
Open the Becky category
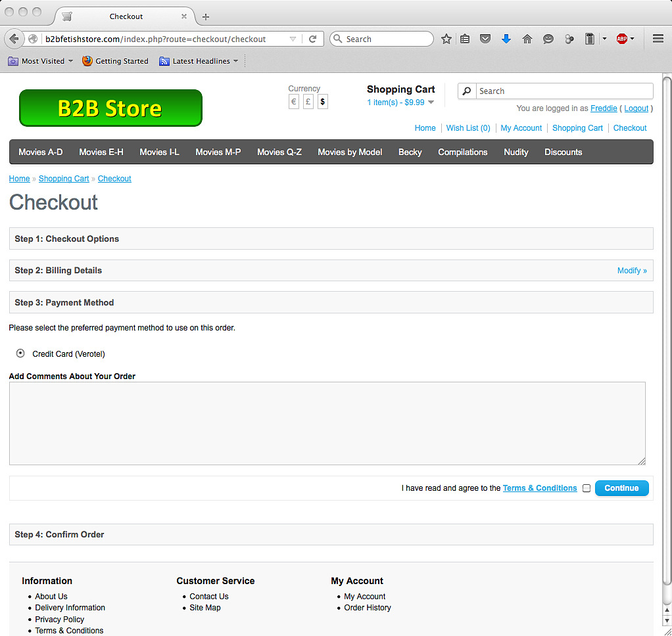tap(410, 152)
